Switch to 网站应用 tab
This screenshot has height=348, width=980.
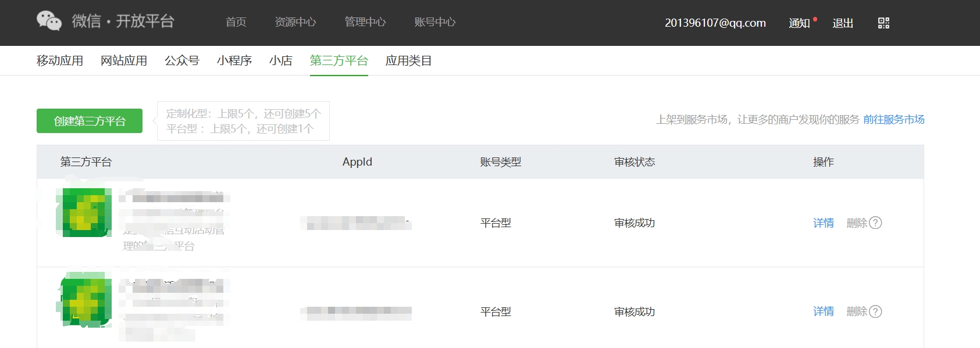click(x=124, y=60)
